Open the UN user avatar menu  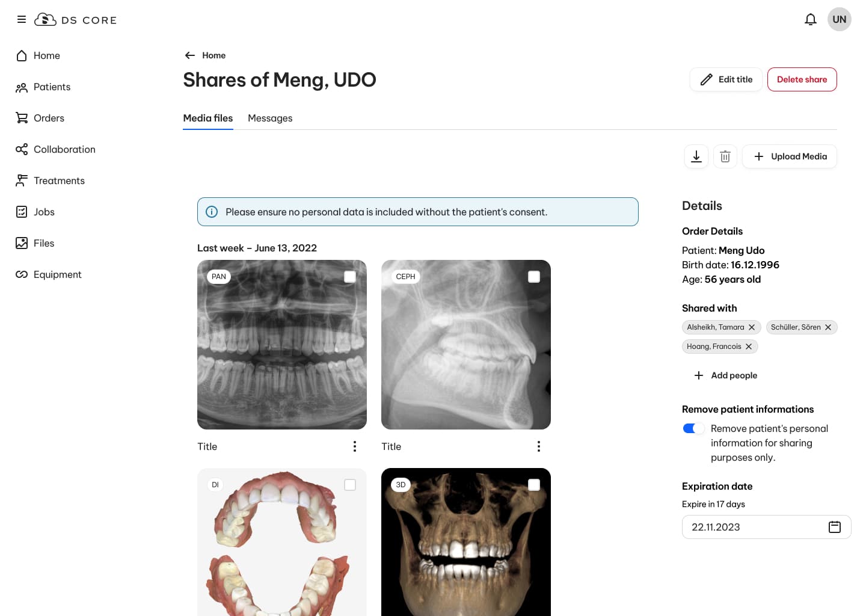coord(840,19)
